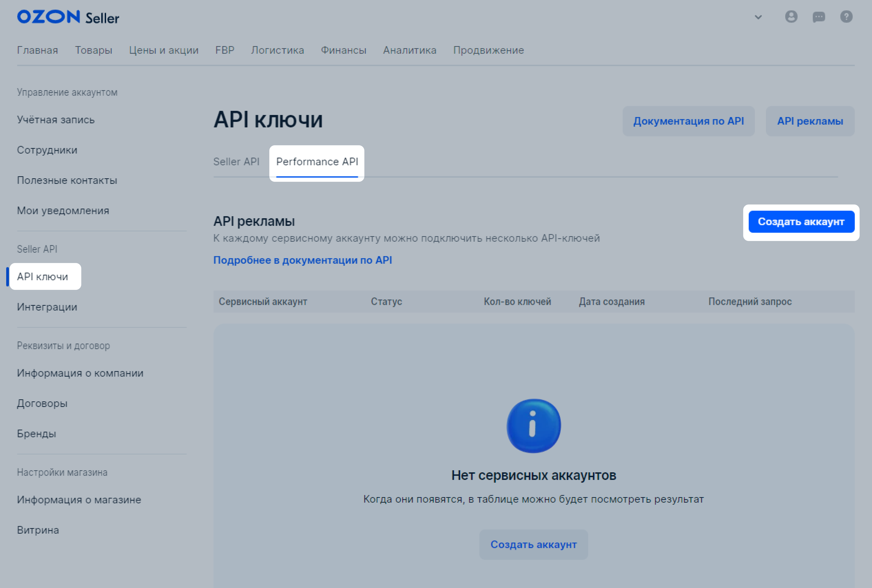Open Информация о компании in sidebar
Image resolution: width=872 pixels, height=588 pixels.
click(80, 373)
